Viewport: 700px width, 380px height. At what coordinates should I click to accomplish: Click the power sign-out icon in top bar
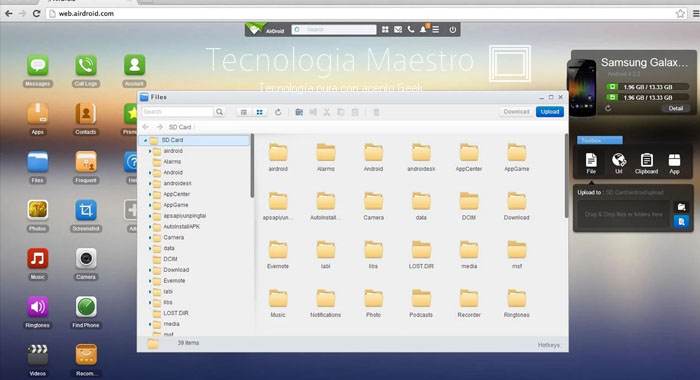[x=452, y=29]
